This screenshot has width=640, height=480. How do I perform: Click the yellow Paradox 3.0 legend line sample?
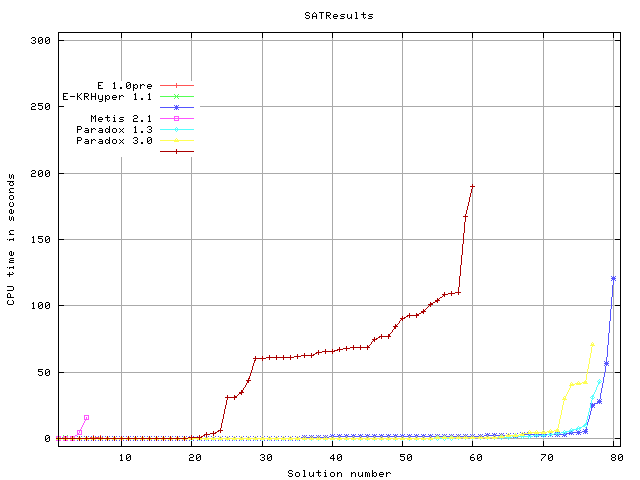pos(177,141)
